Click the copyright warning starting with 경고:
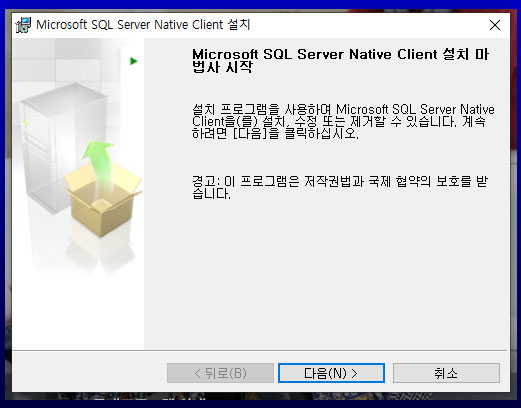Viewport: 521px width, 408px height. [340, 187]
